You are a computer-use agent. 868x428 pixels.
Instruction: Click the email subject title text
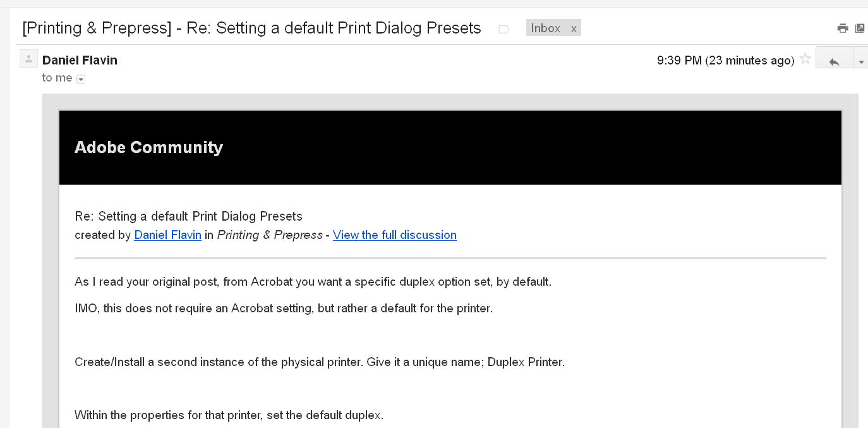pyautogui.click(x=252, y=28)
